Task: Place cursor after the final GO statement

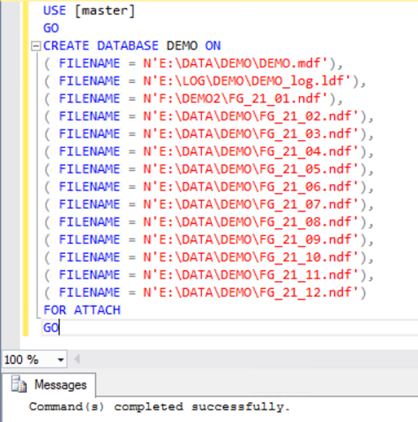Action: 59,328
